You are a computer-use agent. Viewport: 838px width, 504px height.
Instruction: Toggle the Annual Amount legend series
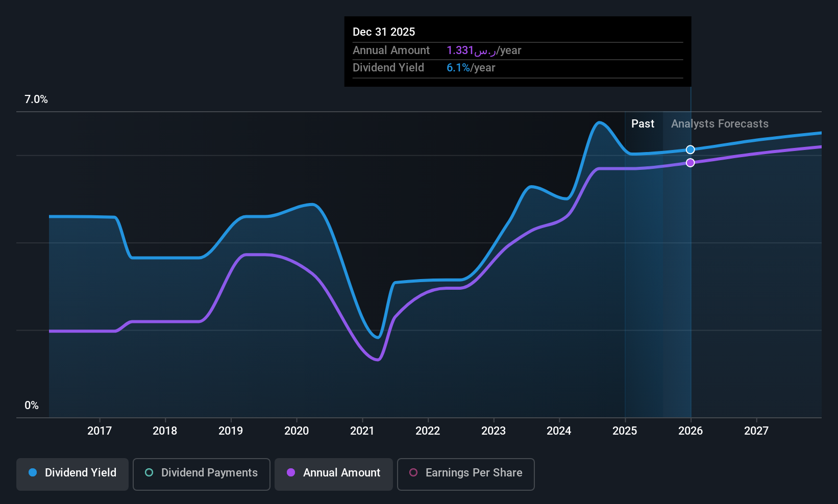[334, 474]
